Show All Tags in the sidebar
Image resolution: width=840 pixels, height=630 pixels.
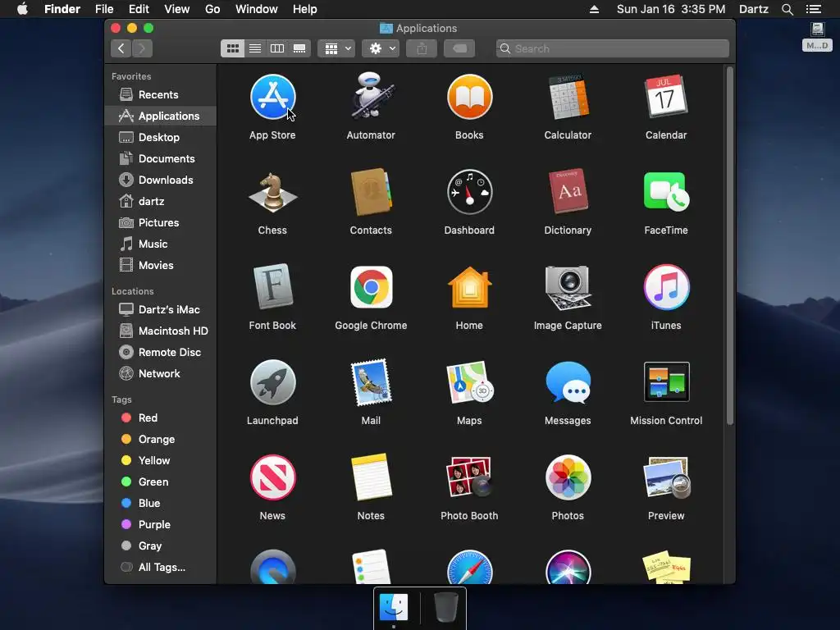[x=161, y=568]
